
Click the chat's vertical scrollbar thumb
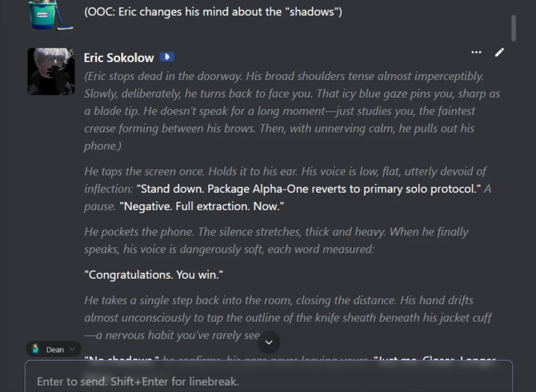(x=513, y=28)
